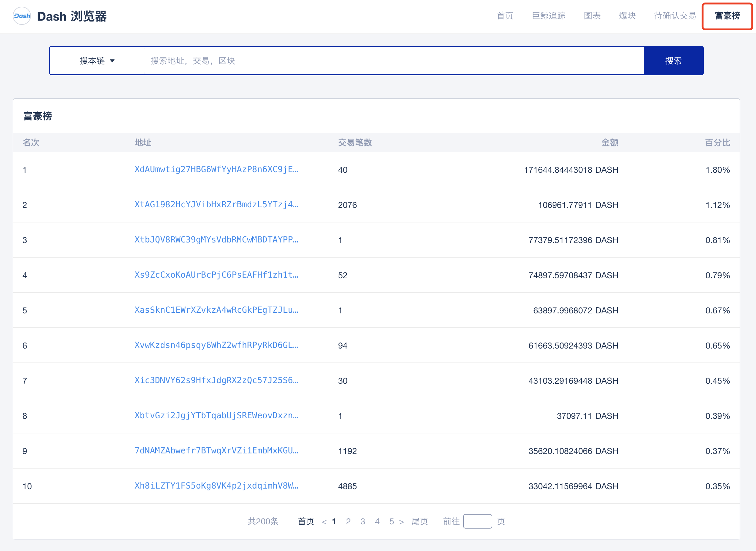
Task: Open address XasSknC1EWrXZvkzA4wRcGkPEgTZJLu…
Action: 216,310
